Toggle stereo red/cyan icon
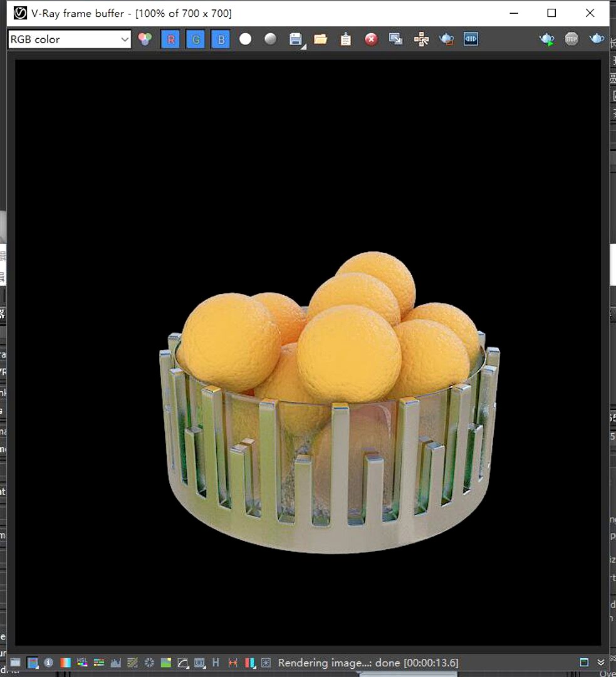 tap(250, 663)
